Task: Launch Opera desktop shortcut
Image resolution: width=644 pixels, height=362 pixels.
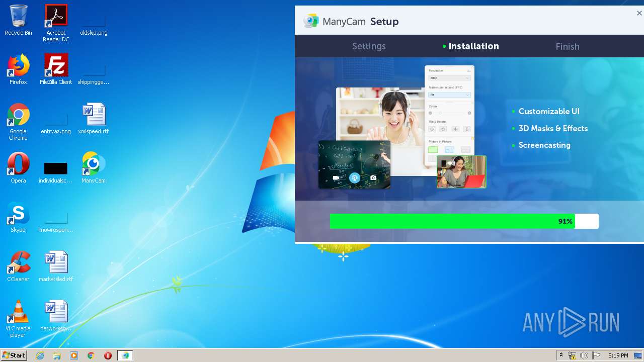Action: click(18, 168)
